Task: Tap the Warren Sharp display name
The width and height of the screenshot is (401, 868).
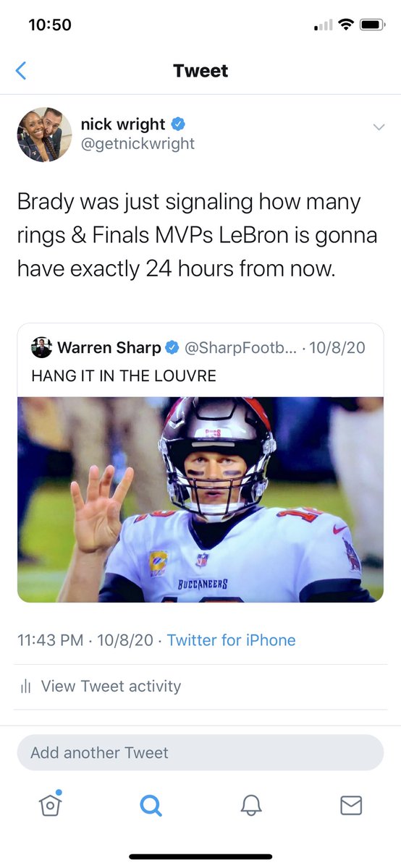Action: (109, 348)
